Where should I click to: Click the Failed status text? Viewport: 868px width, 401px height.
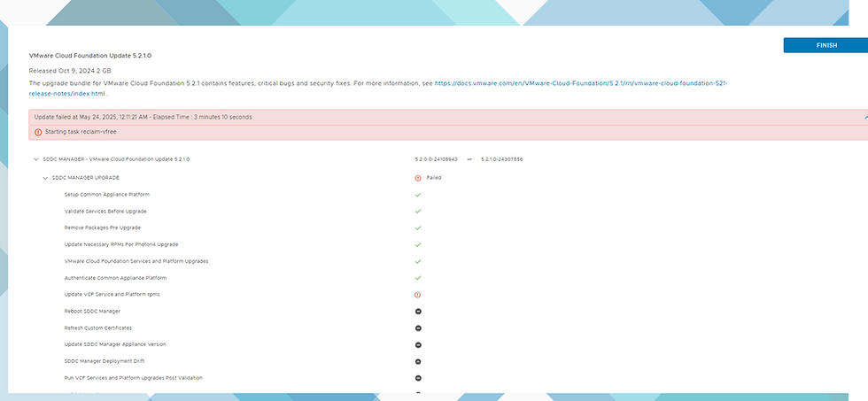[434, 178]
